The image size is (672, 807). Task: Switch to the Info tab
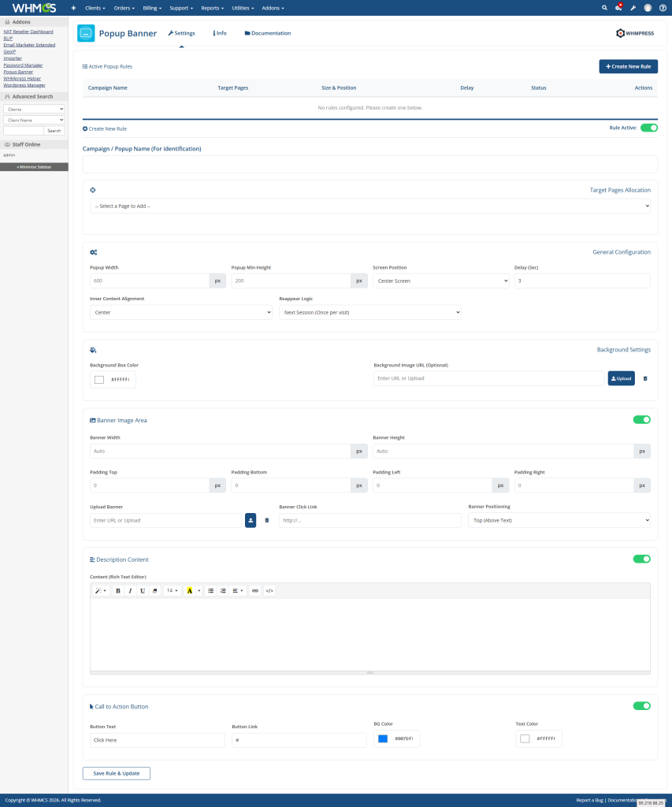tap(221, 33)
